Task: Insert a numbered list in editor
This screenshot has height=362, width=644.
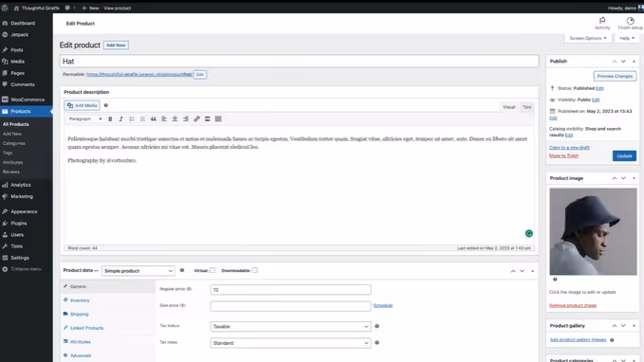Action: point(142,119)
